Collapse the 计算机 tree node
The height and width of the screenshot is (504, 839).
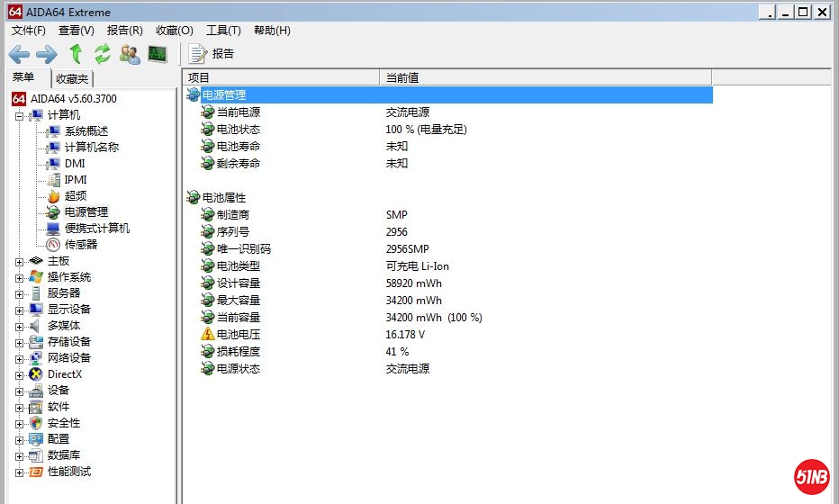point(19,115)
